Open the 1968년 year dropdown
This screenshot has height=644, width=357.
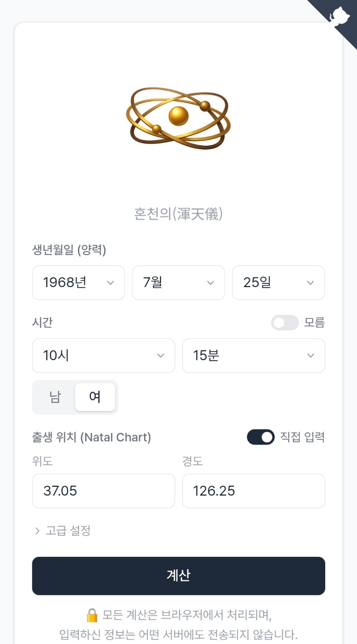[78, 283]
